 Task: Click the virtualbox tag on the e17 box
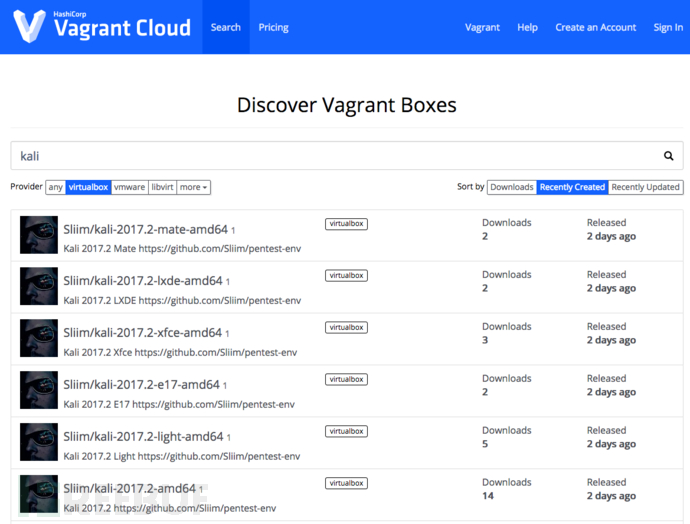tap(346, 379)
